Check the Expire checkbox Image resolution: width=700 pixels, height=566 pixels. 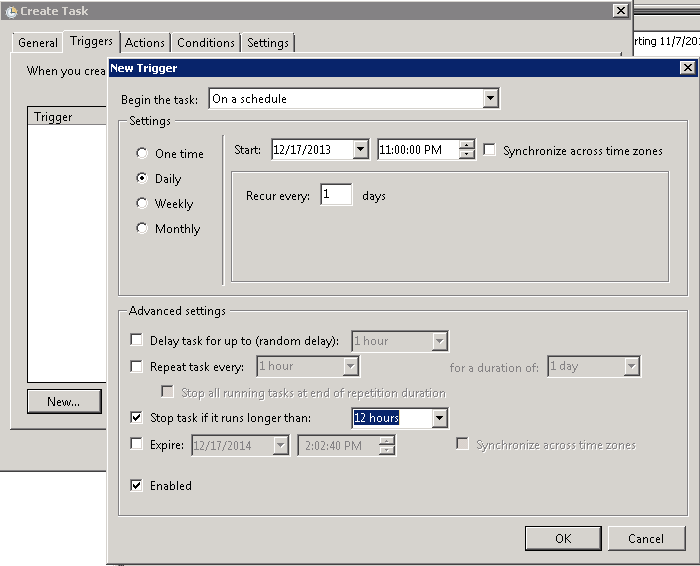point(137,445)
